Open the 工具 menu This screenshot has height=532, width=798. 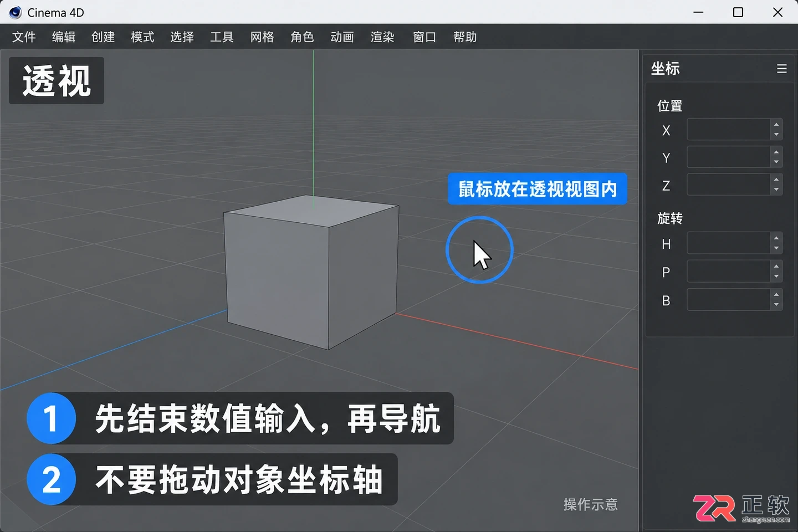pos(222,37)
